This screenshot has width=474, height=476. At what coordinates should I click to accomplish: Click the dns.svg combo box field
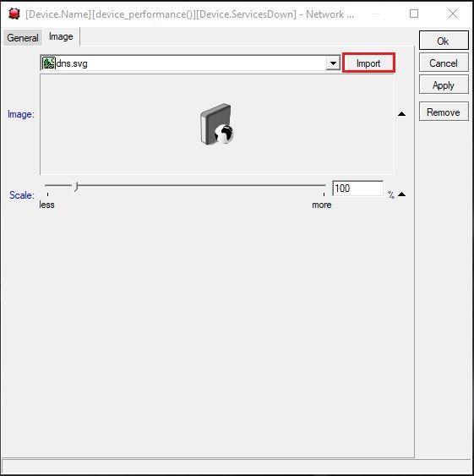[190, 63]
